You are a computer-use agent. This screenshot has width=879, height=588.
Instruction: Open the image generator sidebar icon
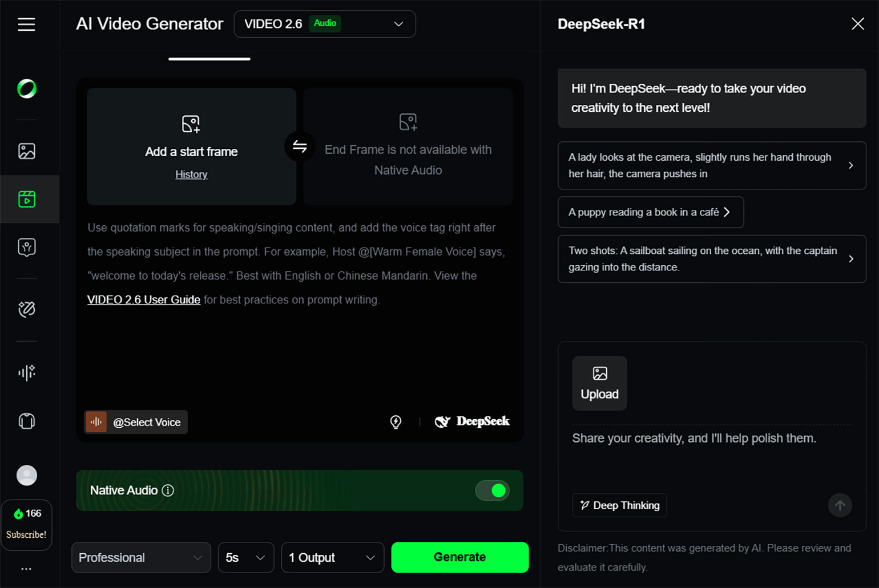coord(27,151)
